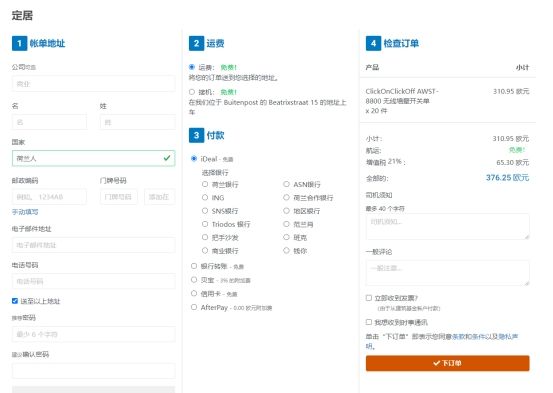Select the ING bank option

205,197
